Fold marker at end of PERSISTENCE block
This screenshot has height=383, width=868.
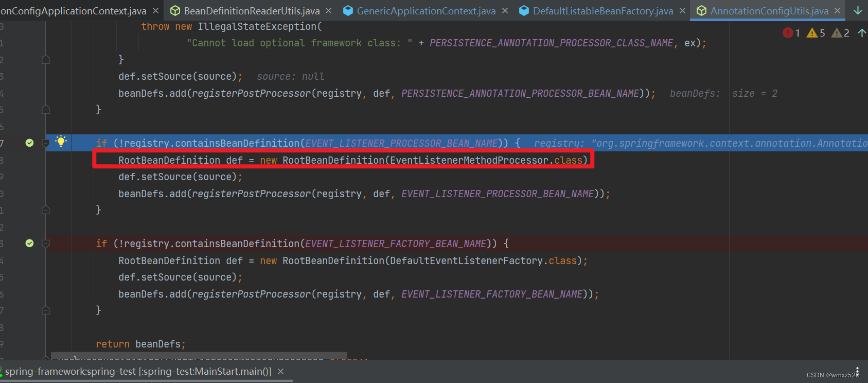46,110
